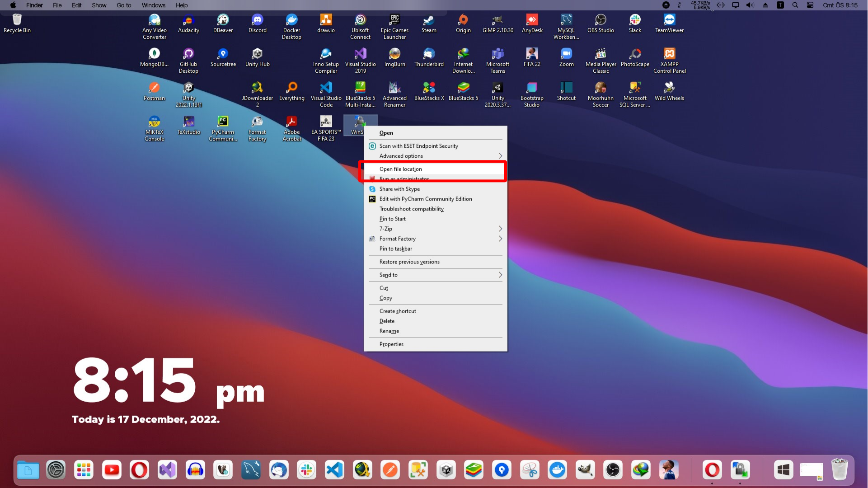Select Edit with PyCharm Community Edition
The image size is (868, 488).
click(436, 199)
